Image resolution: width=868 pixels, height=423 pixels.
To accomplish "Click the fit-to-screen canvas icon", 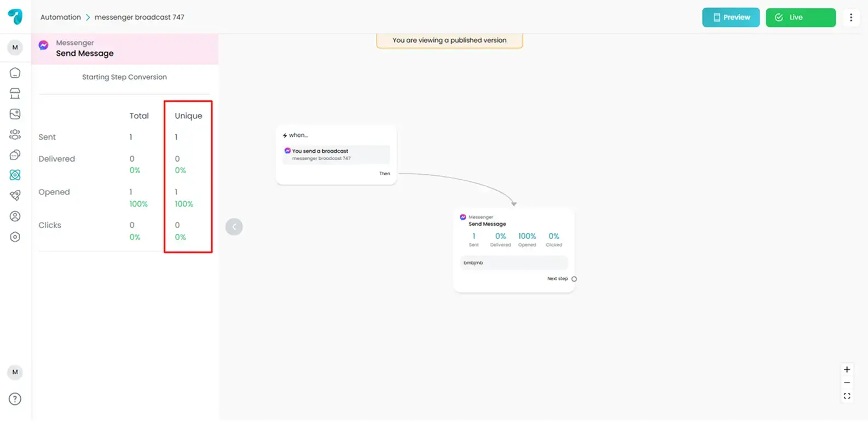I will (847, 396).
